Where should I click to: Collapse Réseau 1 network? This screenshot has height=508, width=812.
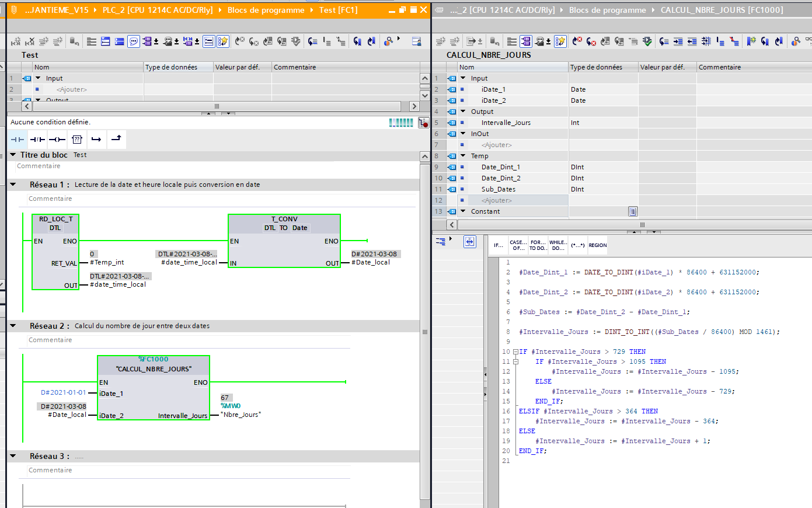coord(13,185)
